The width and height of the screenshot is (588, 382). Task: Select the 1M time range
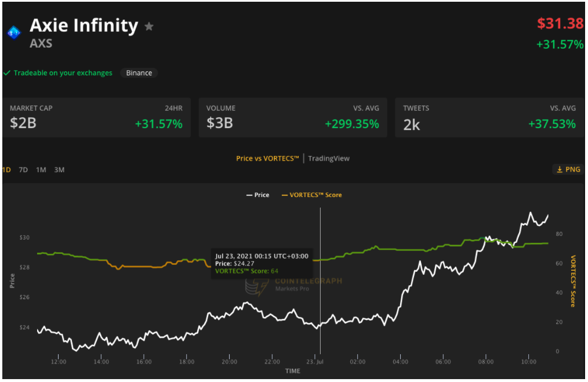tap(41, 170)
